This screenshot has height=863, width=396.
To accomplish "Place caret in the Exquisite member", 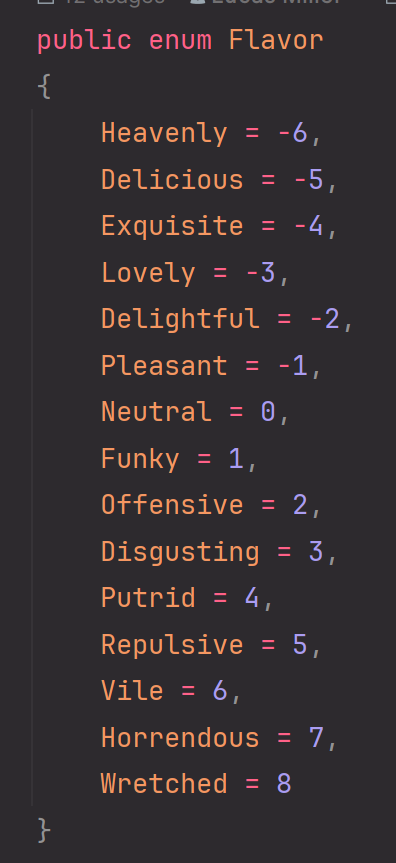I will click(172, 227).
